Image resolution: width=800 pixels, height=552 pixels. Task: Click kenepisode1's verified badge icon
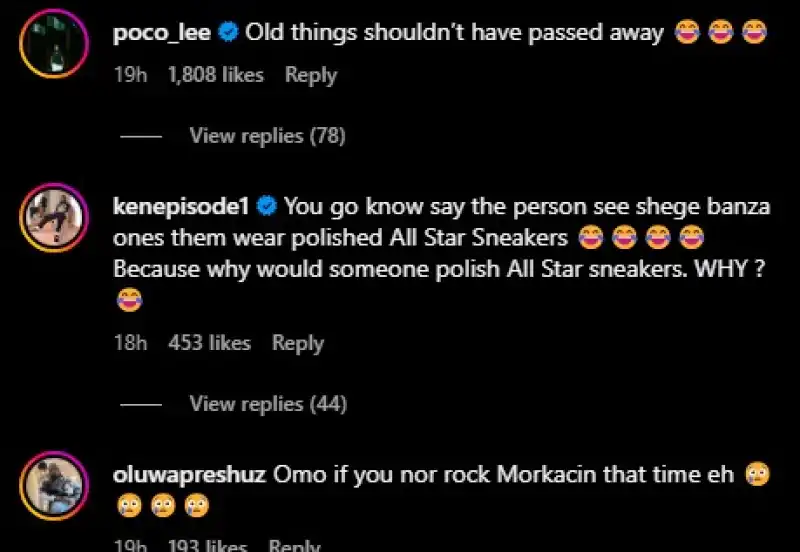click(267, 207)
